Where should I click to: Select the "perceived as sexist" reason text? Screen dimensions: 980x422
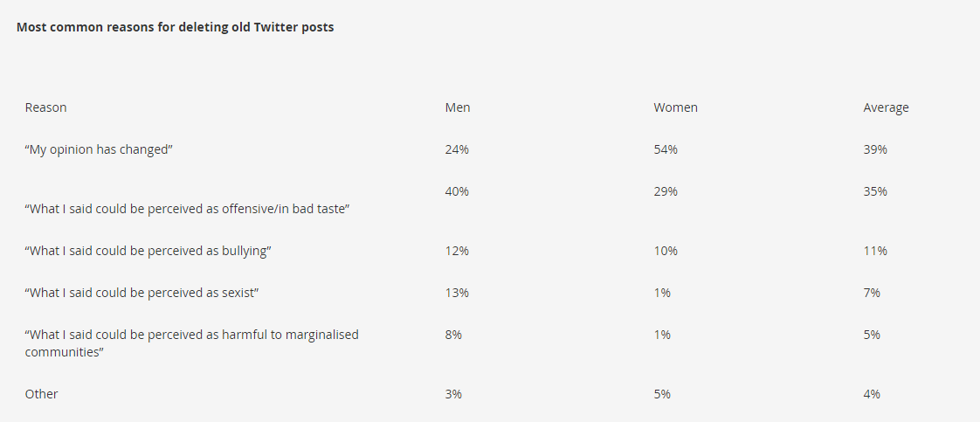[142, 293]
